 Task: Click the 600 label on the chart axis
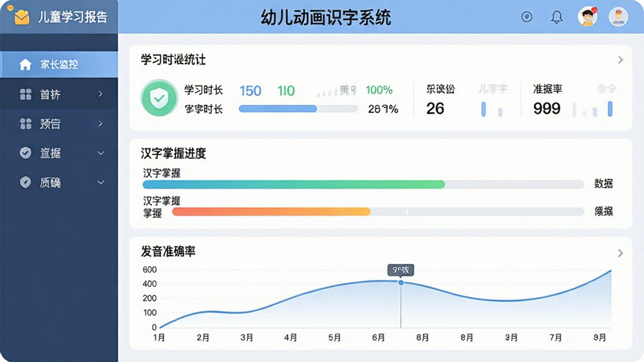(x=150, y=270)
